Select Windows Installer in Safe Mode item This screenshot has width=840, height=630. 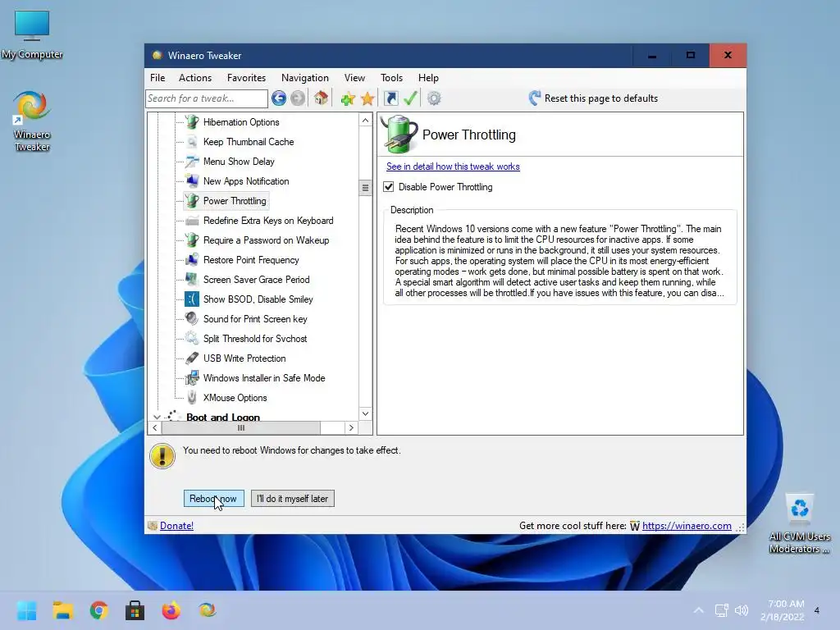pos(264,378)
